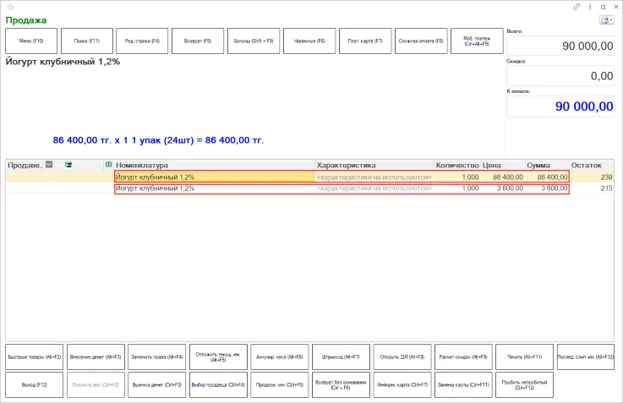
Task: Pay with Наличные (F6) button
Action: [310, 41]
